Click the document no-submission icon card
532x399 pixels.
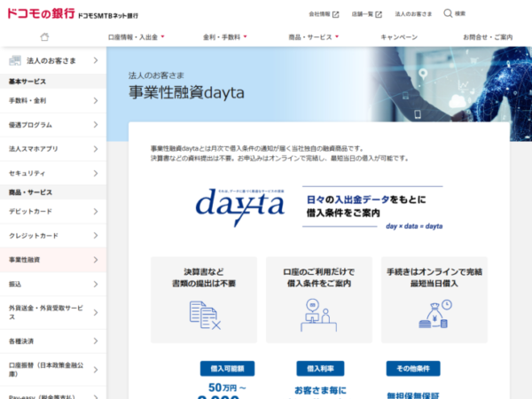(x=205, y=315)
